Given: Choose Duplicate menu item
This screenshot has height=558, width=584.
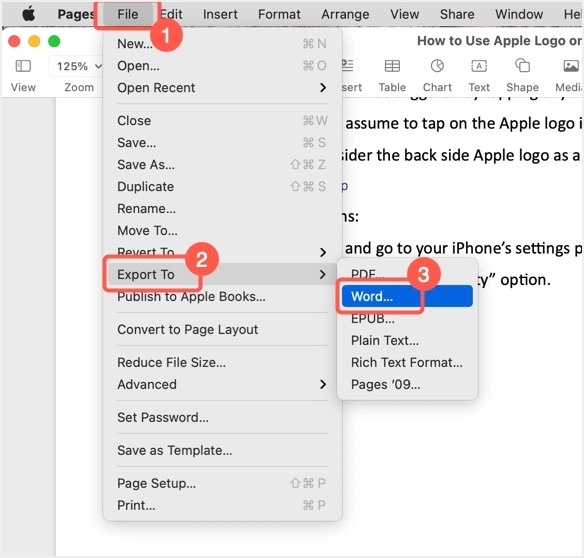Looking at the screenshot, I should pyautogui.click(x=222, y=186).
